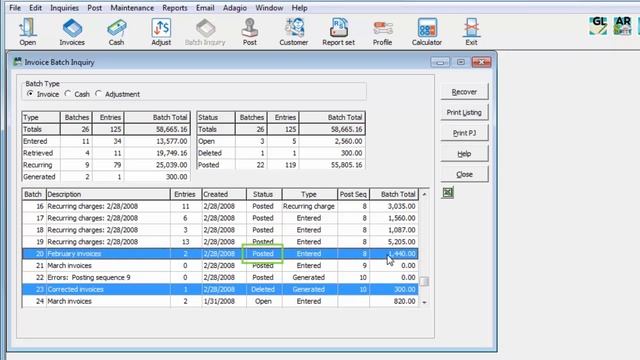Select batch 21 March invoices row

[220, 265]
